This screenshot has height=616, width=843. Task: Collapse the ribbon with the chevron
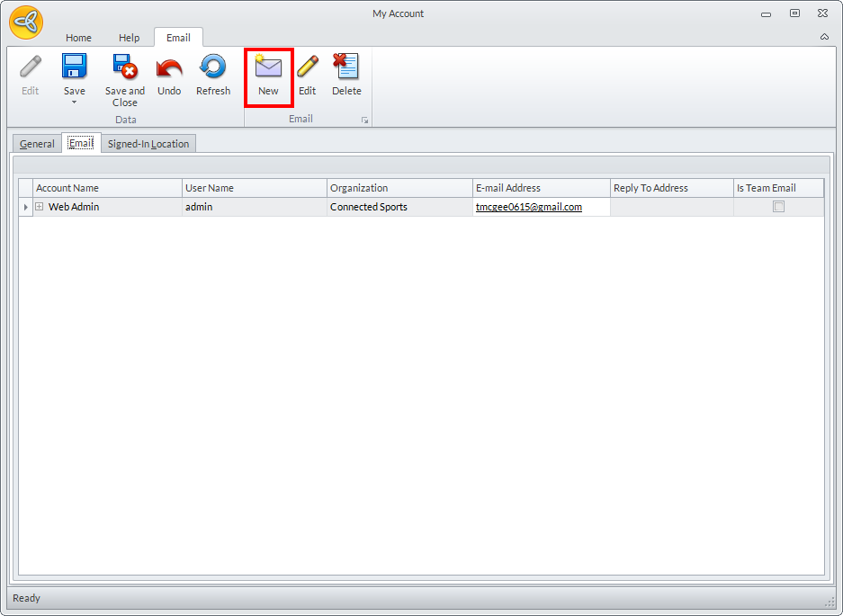[x=824, y=37]
